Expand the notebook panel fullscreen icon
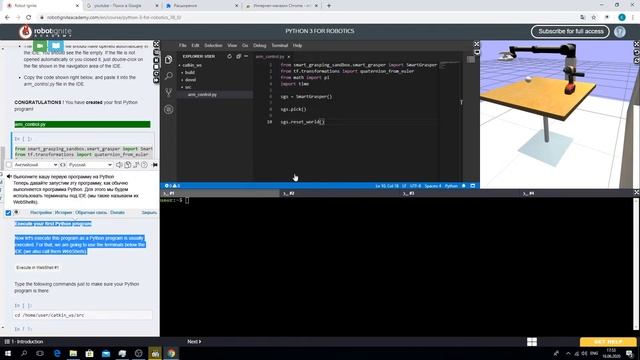This screenshot has width=640, height=360. 156,44
